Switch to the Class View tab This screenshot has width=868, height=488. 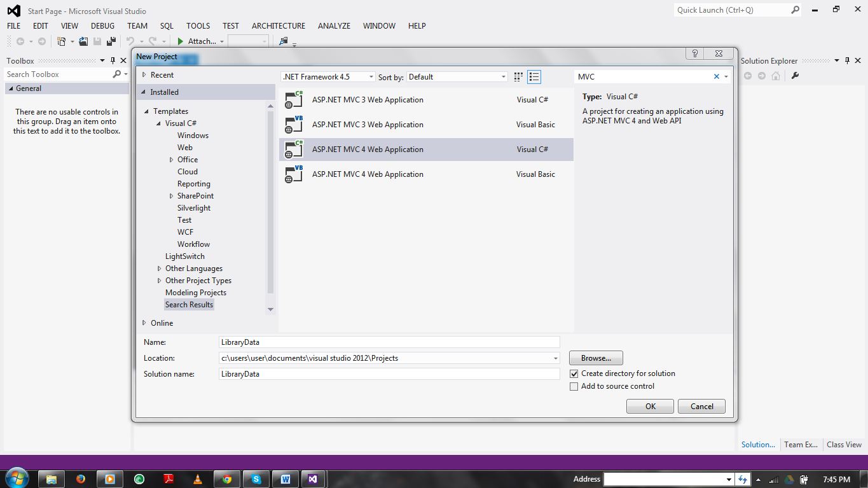(844, 445)
